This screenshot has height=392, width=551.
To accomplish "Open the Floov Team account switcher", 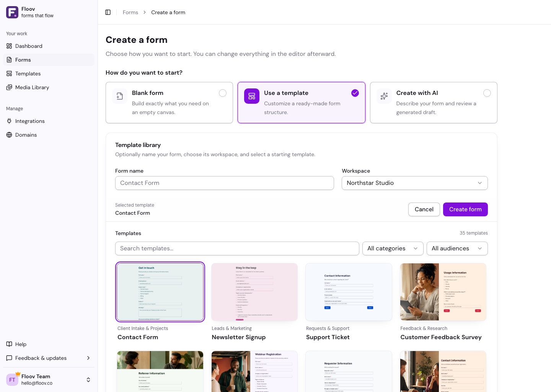I will [x=49, y=380].
